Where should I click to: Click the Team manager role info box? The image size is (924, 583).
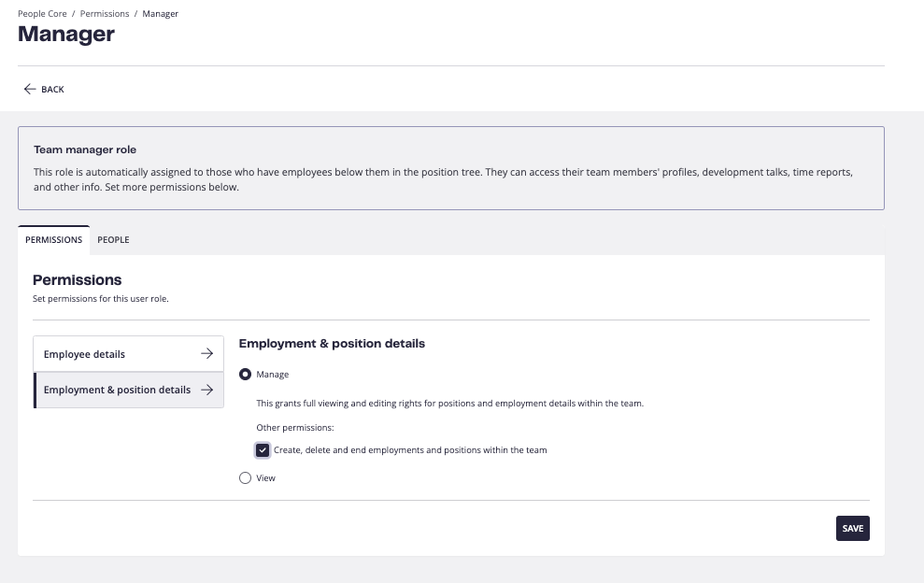click(x=451, y=168)
